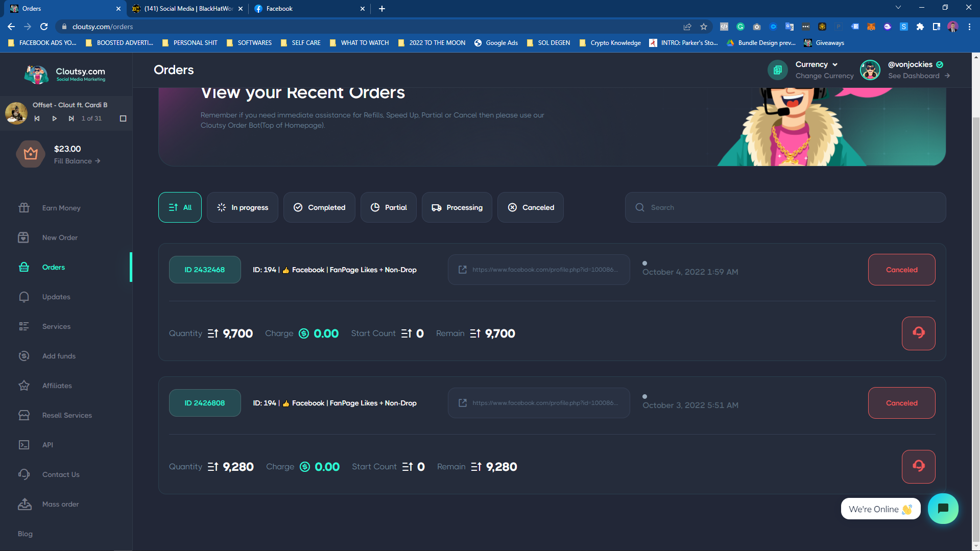Click the browser back arrow
980x551 pixels.
(11, 27)
